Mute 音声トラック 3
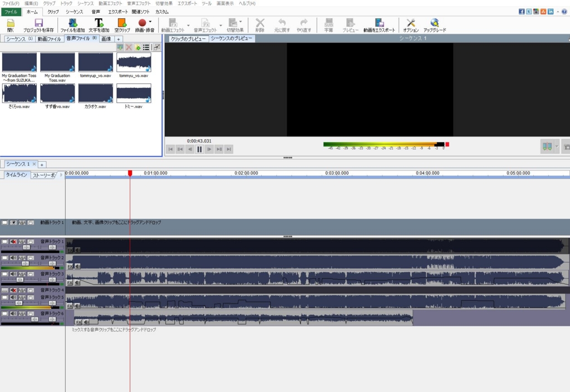 (13, 274)
